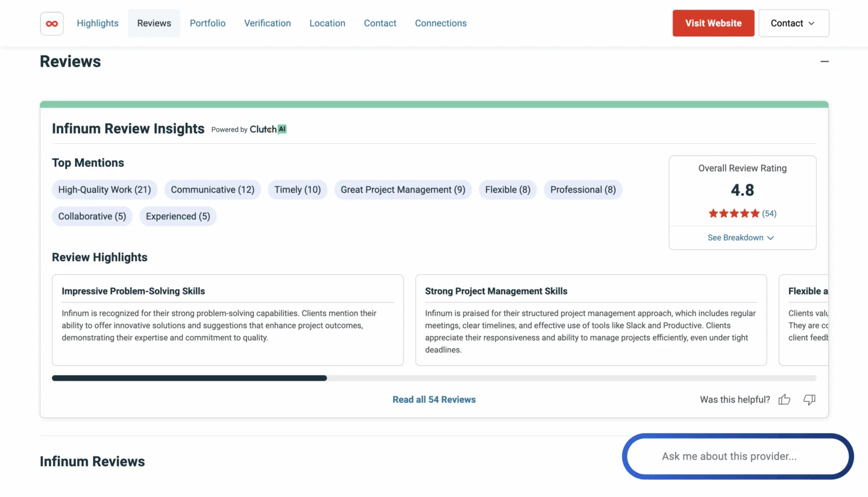Open the Highlights tab

[98, 23]
